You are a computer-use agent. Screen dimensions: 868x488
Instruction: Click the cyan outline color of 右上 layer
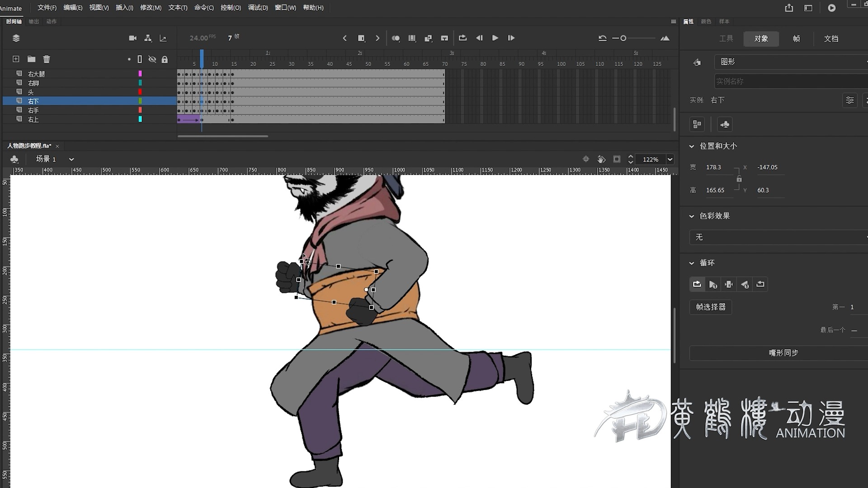coord(140,119)
